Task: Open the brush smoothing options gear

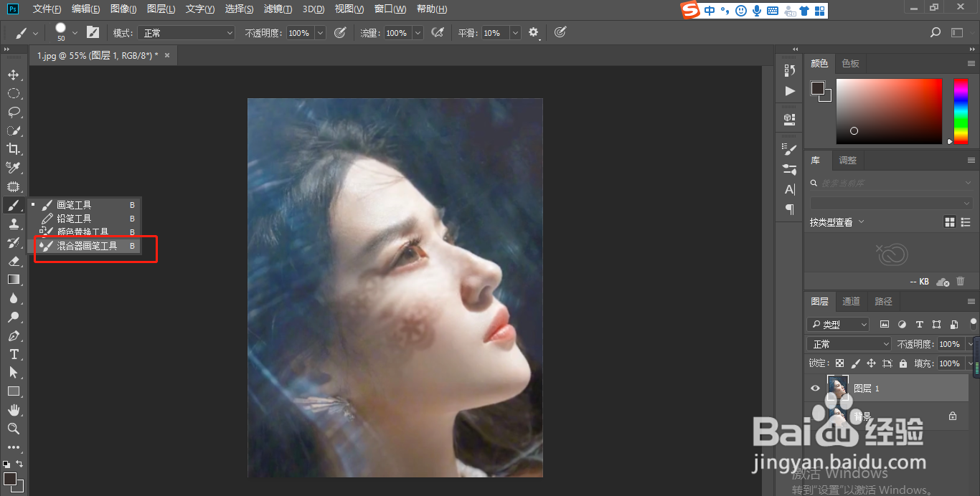Action: point(533,33)
